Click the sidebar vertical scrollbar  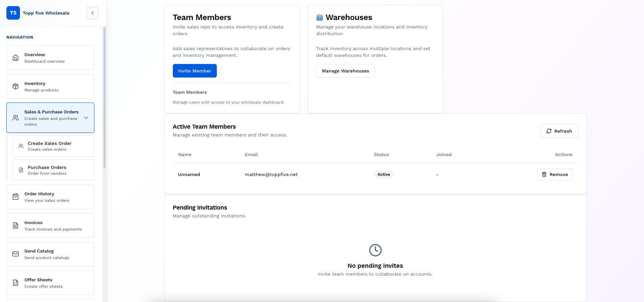[105, 98]
